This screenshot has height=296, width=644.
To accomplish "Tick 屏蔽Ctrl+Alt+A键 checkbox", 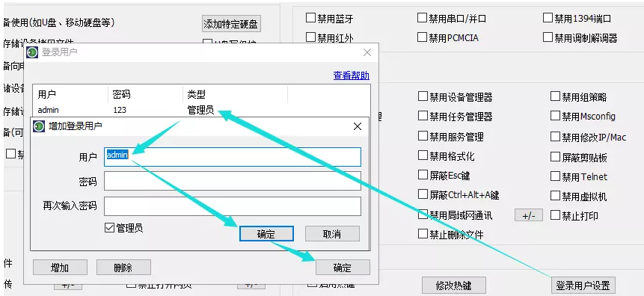I will pyautogui.click(x=423, y=194).
